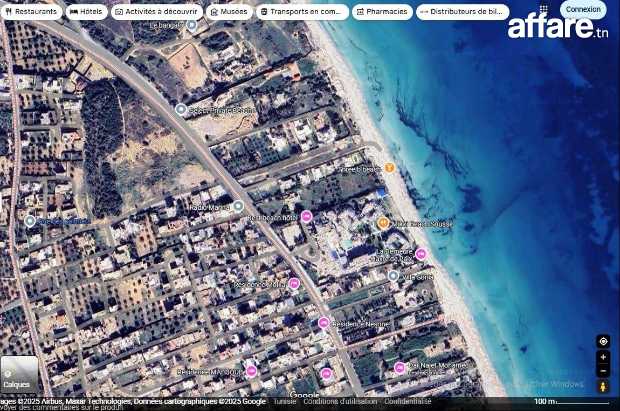The height and width of the screenshot is (411, 620).
Task: Click the my-location target icon
Action: coord(603,341)
